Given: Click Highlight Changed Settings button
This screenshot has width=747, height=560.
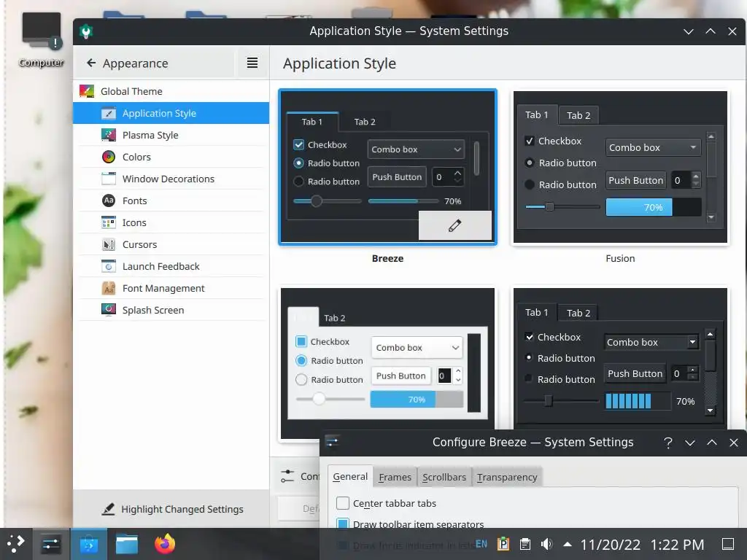Looking at the screenshot, I should coord(172,509).
